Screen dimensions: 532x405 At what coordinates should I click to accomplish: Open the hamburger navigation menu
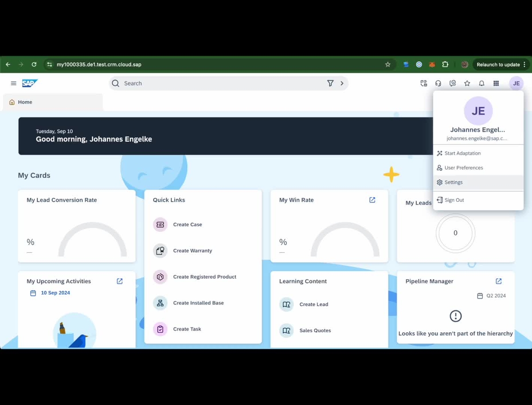(x=13, y=83)
